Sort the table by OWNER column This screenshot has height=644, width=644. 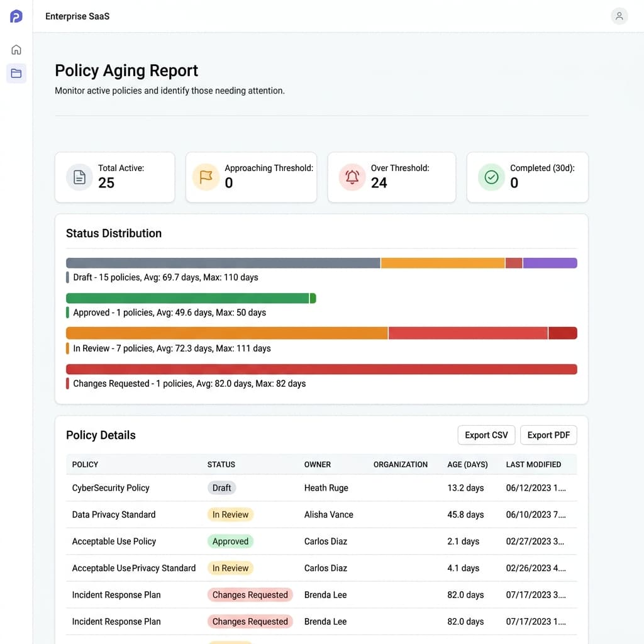[318, 464]
